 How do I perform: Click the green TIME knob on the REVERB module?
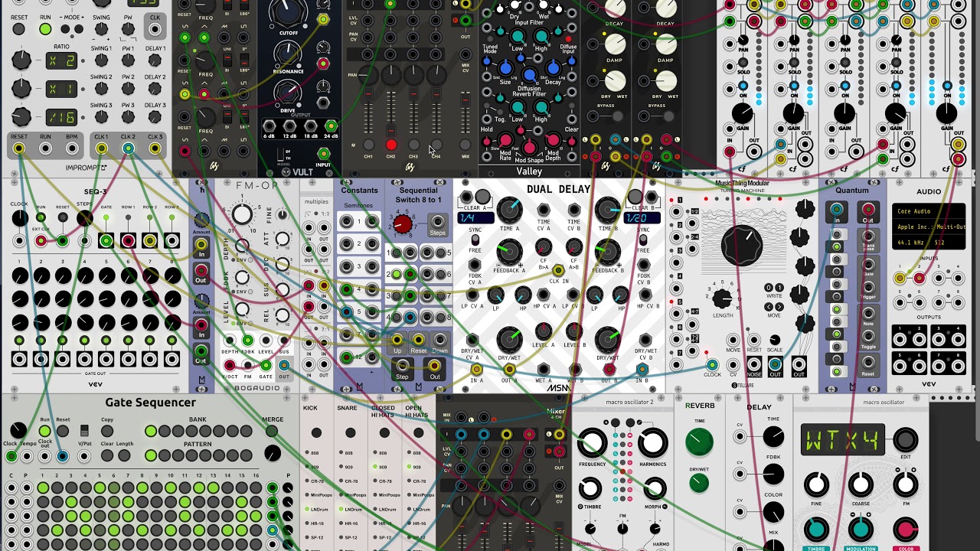(699, 442)
